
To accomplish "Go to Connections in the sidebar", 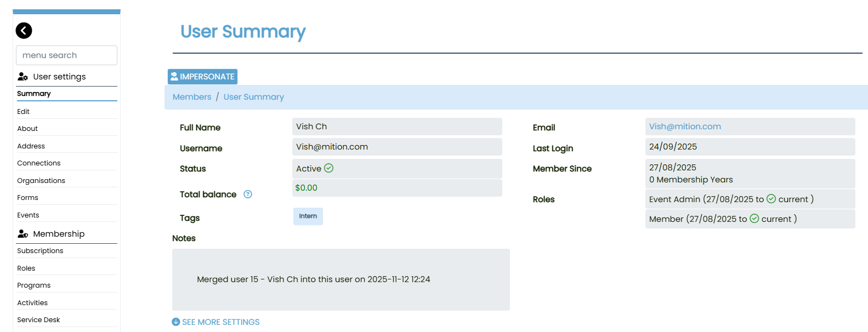I will [39, 163].
